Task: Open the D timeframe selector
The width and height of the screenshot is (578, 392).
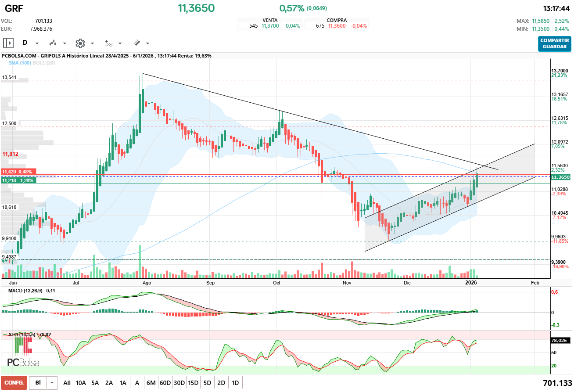Action: pyautogui.click(x=25, y=43)
